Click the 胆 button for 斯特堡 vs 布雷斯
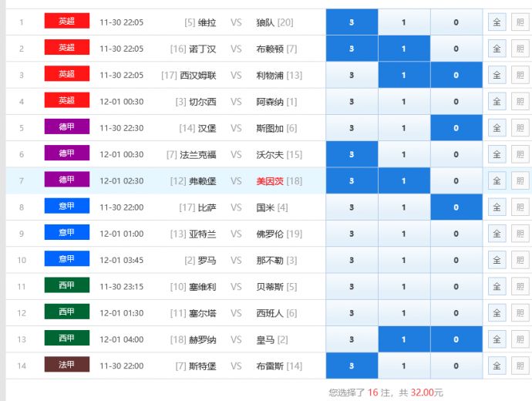 click(520, 366)
